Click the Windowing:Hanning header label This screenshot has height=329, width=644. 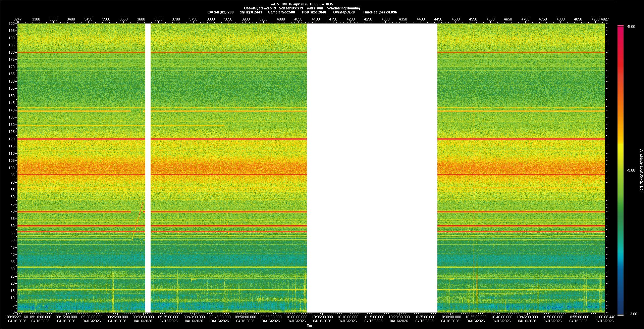click(x=343, y=8)
